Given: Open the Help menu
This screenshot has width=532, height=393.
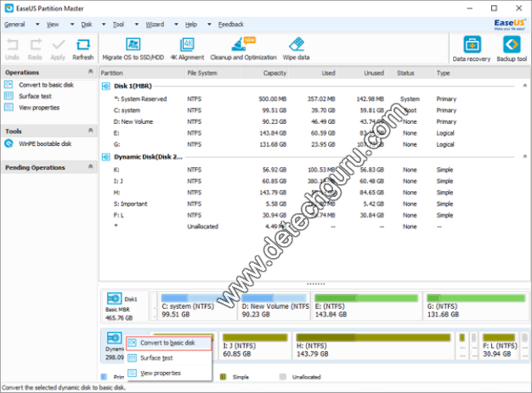Looking at the screenshot, I should pos(191,25).
